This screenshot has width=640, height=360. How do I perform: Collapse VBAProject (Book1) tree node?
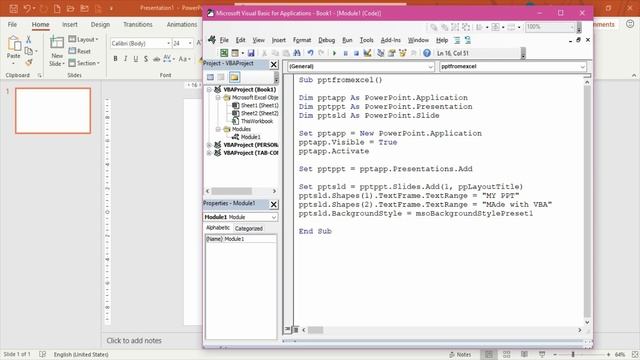click(209, 89)
